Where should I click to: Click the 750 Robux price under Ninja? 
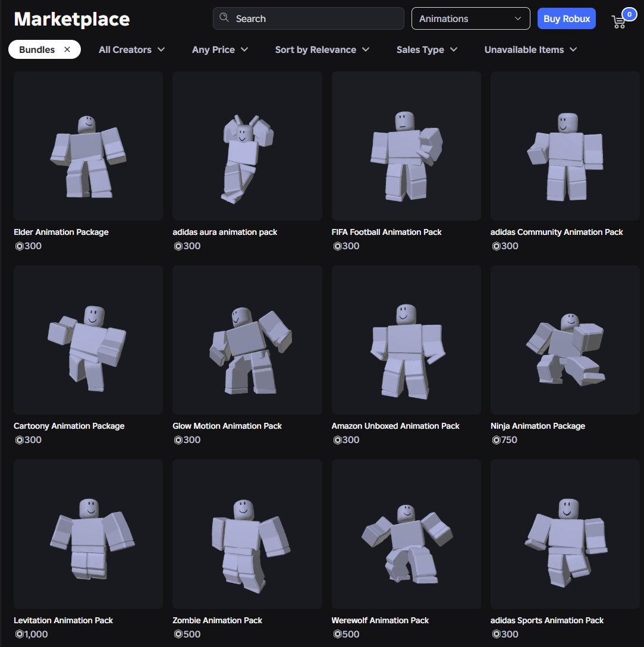505,440
